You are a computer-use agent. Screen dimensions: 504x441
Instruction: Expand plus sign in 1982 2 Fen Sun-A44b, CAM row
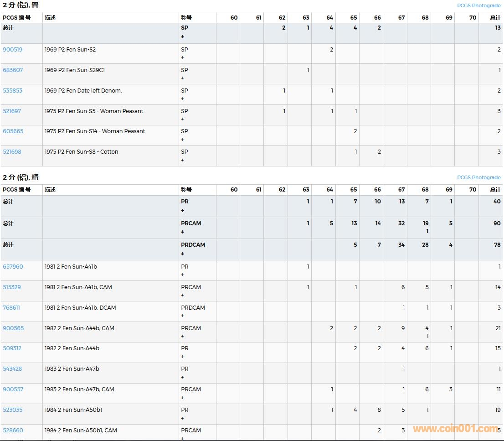coord(183,337)
